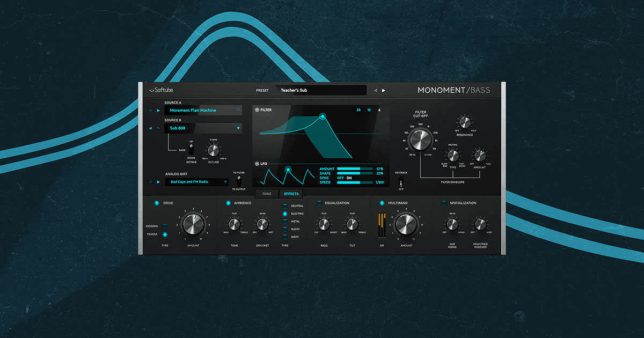
Task: Select the Neutral ambience type
Action: pyautogui.click(x=285, y=205)
